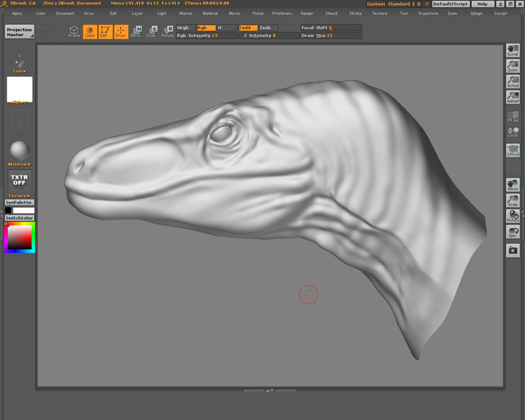Open the Zplugin menu
The image size is (525, 420).
pos(476,13)
